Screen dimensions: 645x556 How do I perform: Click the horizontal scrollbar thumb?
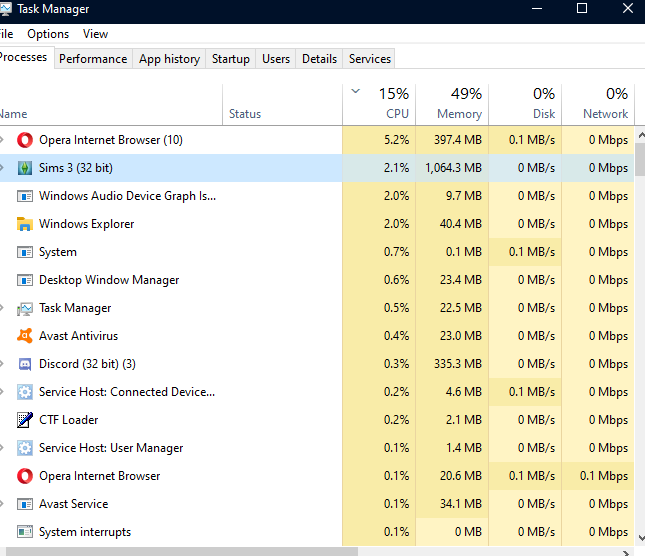click(181, 551)
